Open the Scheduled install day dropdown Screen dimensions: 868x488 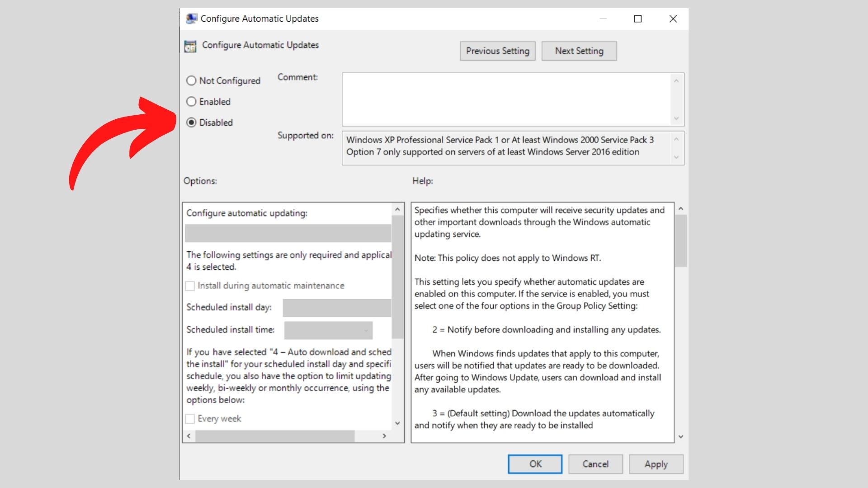point(336,308)
